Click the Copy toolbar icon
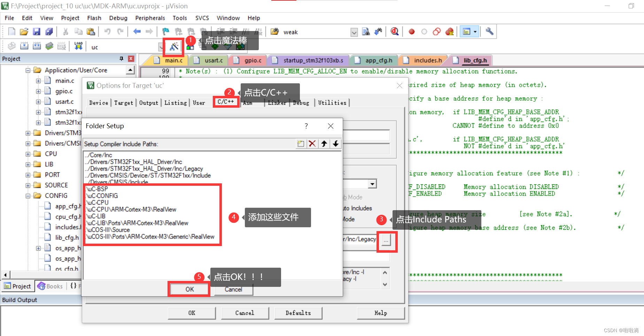The height and width of the screenshot is (336, 644). tap(78, 32)
